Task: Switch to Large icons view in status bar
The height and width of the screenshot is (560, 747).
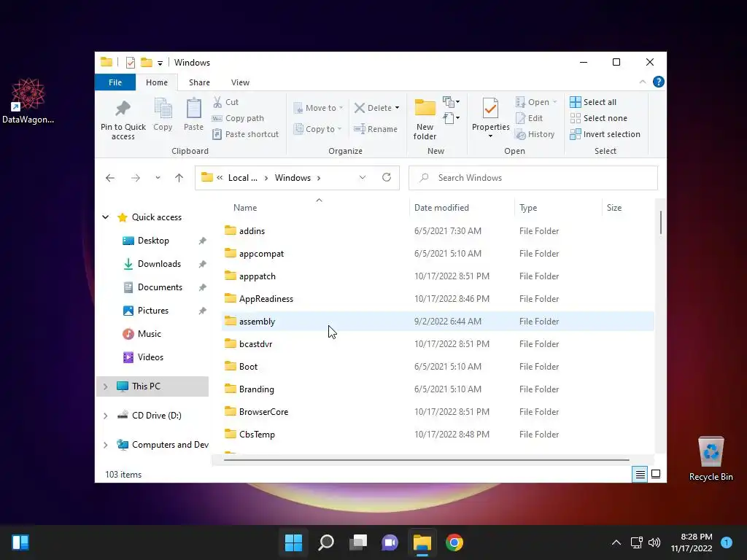Action: (x=656, y=474)
